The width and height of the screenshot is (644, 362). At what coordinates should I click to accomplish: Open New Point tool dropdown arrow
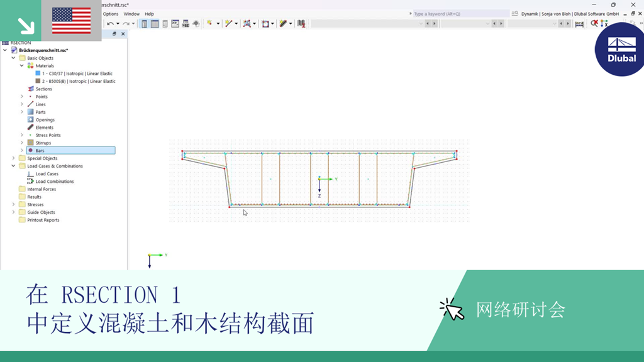(x=218, y=24)
